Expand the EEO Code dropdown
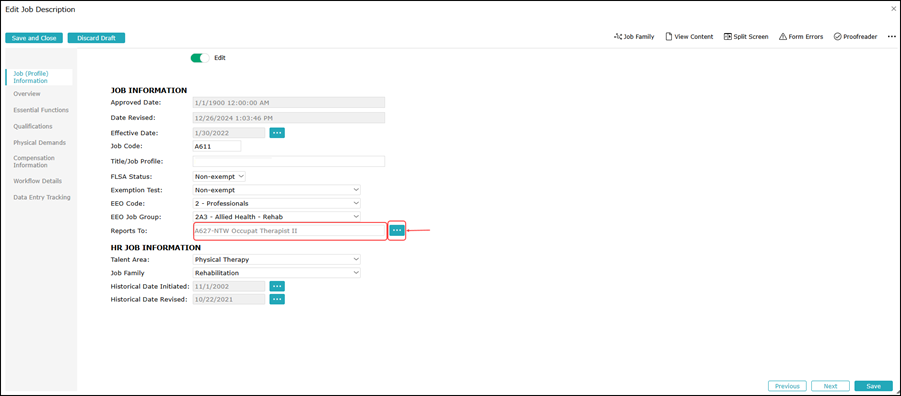The width and height of the screenshot is (901, 396). point(276,203)
